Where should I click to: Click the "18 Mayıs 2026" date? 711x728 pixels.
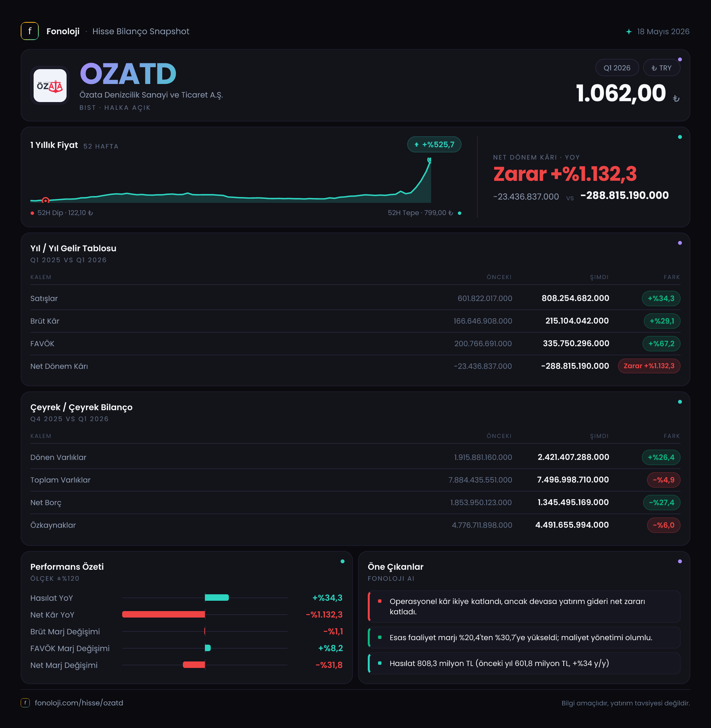pos(663,31)
